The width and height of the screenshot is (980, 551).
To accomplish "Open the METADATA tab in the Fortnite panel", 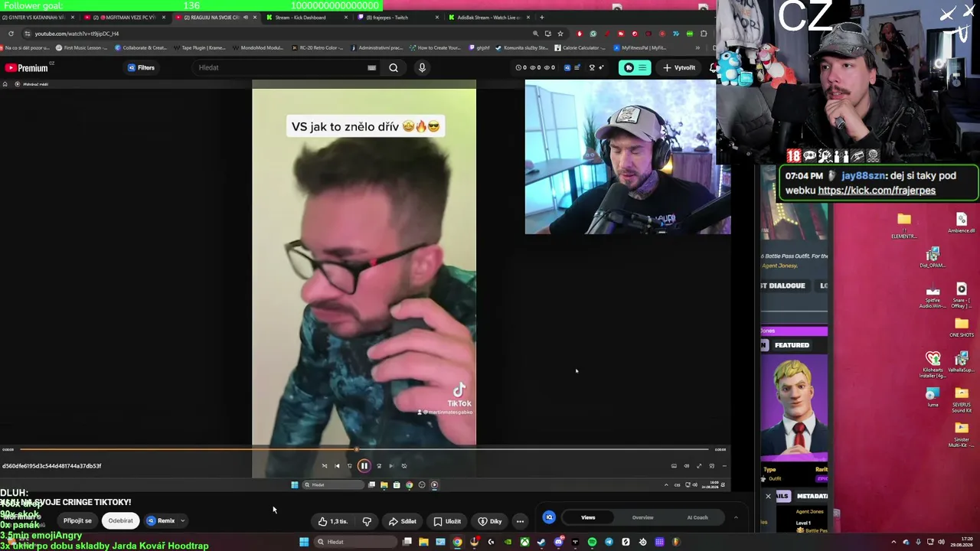I will coord(812,496).
